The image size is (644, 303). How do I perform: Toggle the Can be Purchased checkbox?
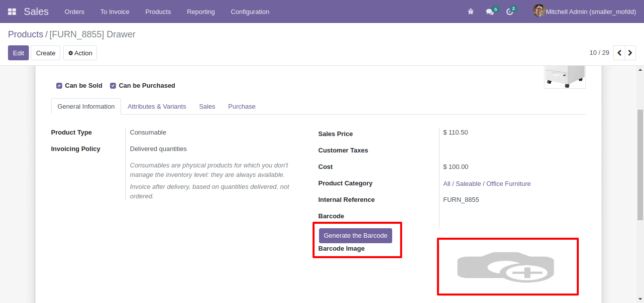pyautogui.click(x=113, y=86)
